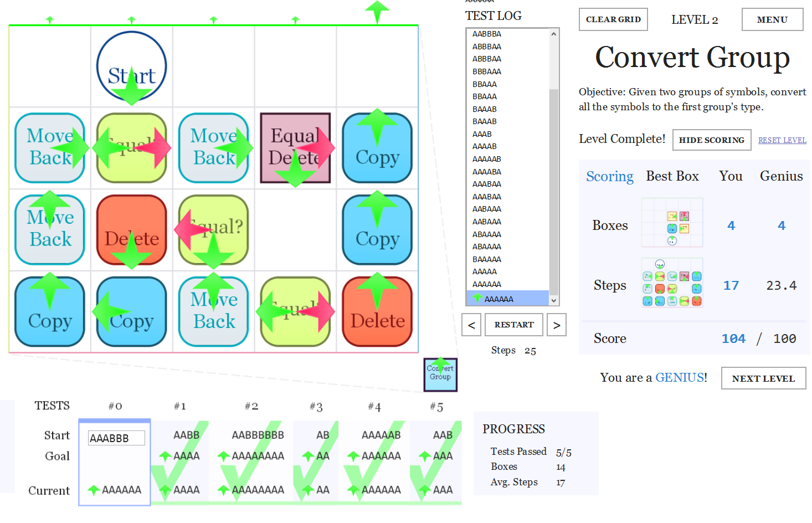Select the Move Back box directly above the corner Copy box
812x523 pixels.
[50, 230]
